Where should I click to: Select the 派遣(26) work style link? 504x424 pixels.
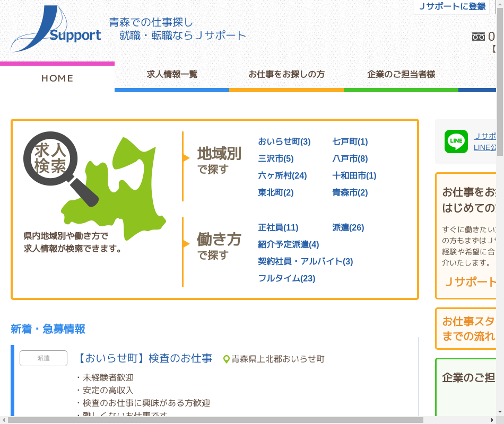[x=348, y=228]
